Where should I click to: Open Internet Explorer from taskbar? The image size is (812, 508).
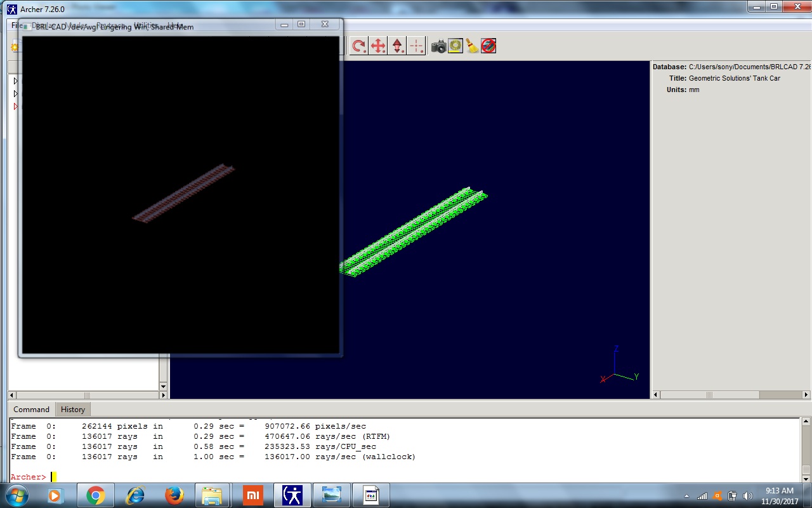[x=135, y=495]
